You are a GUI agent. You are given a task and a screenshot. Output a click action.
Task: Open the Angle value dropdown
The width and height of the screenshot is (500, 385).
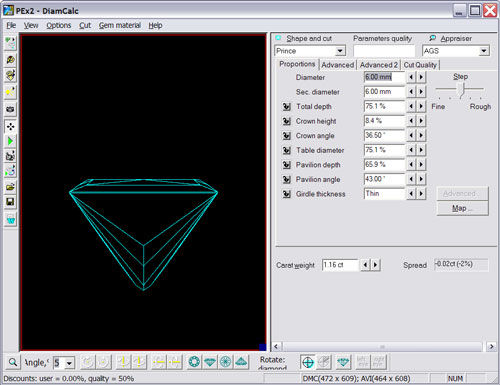pos(69,363)
